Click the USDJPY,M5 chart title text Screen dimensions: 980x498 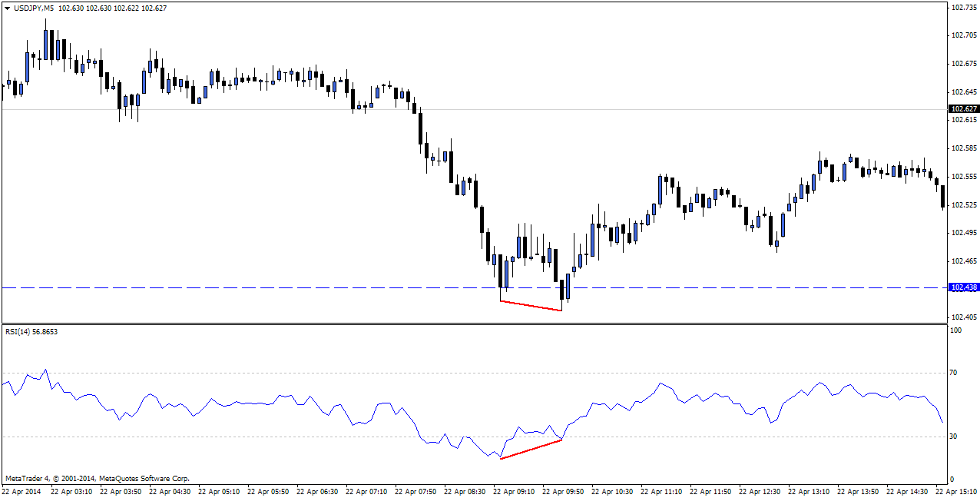point(34,8)
